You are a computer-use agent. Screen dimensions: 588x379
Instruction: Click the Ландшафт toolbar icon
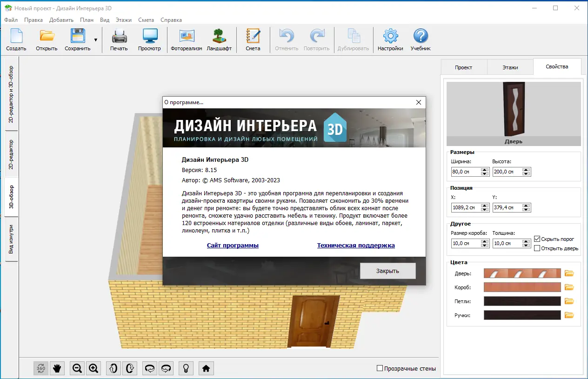(x=219, y=40)
